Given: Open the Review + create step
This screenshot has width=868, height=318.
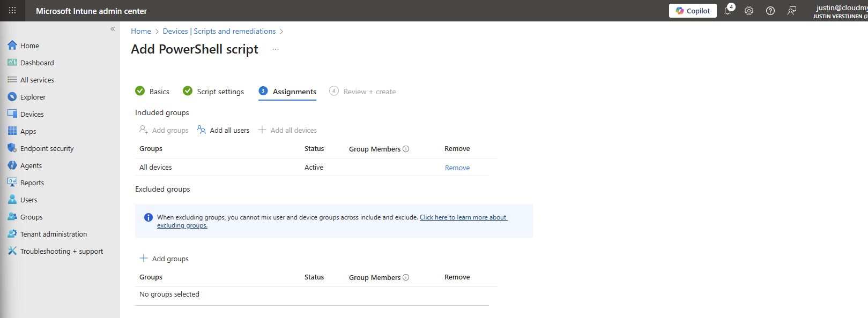Looking at the screenshot, I should [369, 92].
